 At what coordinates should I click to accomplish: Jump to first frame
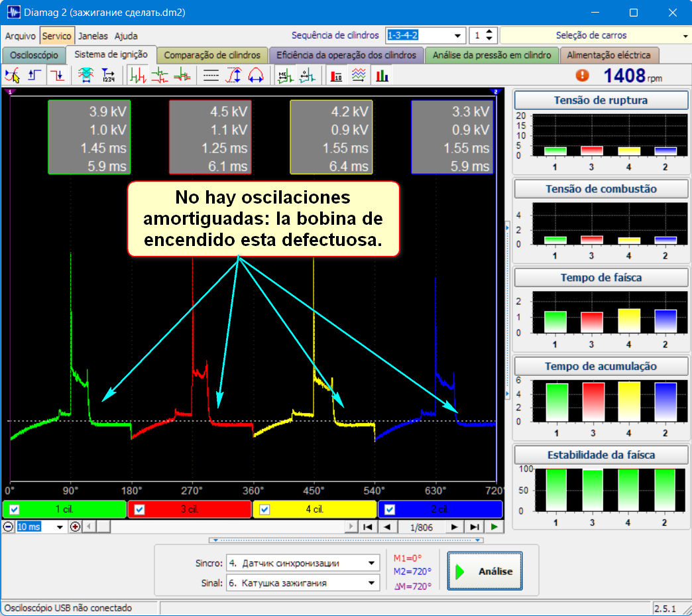[x=367, y=526]
